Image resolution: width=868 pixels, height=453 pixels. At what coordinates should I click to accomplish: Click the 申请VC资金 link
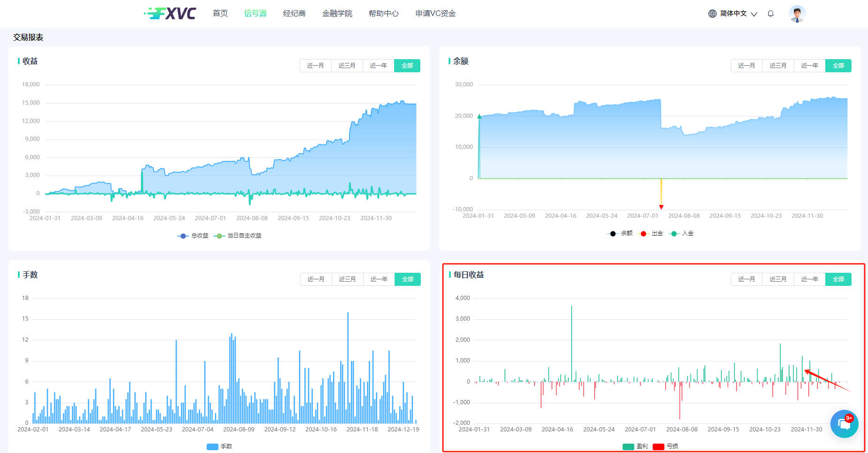coord(435,14)
